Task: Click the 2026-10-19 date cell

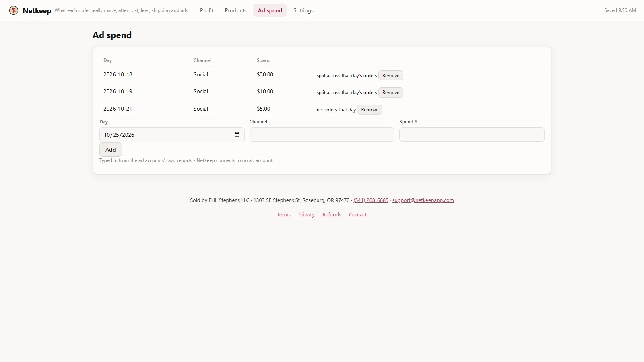Action: pyautogui.click(x=118, y=91)
